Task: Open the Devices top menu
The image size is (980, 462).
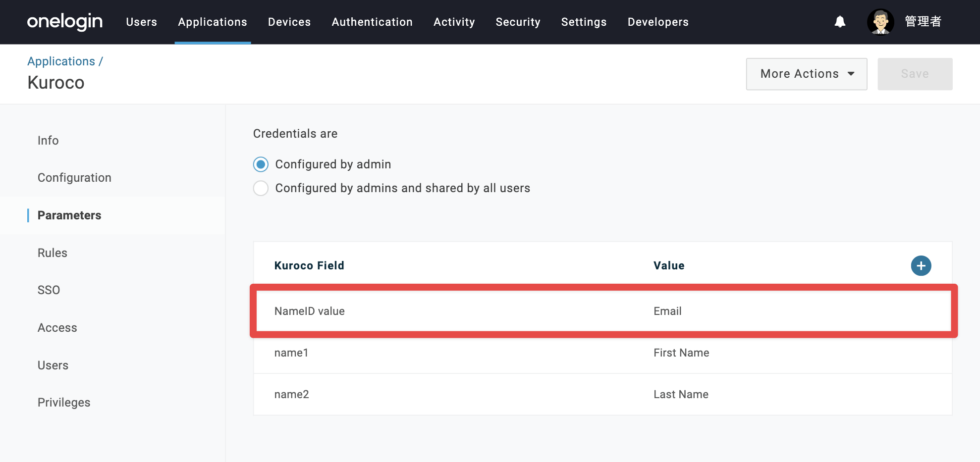Action: 289,22
